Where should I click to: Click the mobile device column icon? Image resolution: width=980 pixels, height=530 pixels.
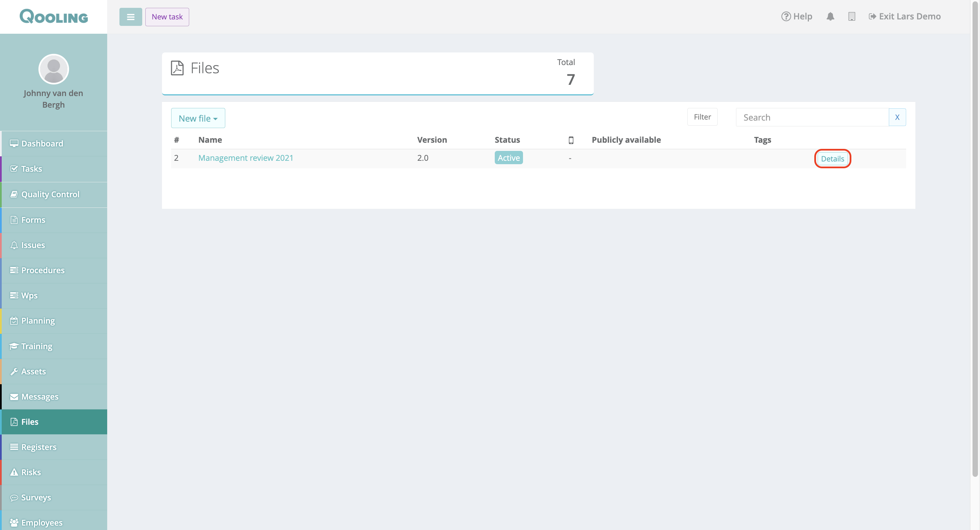pos(571,140)
